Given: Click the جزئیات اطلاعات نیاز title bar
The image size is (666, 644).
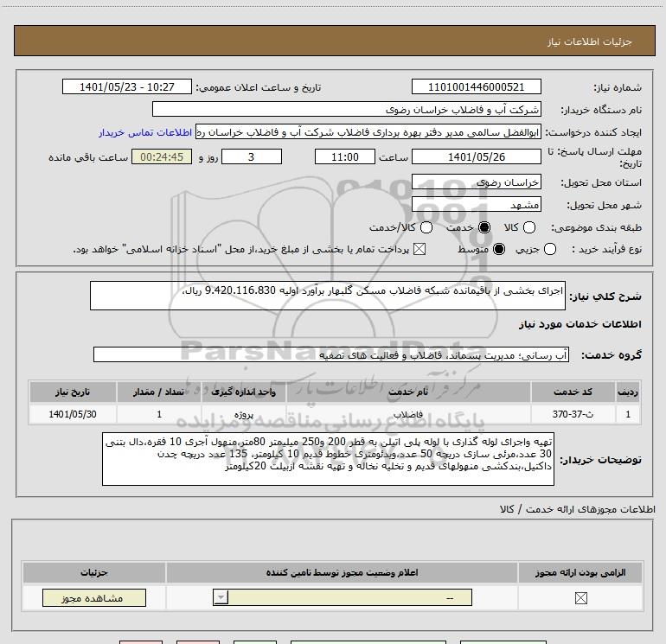Looking at the screenshot, I should (334, 41).
